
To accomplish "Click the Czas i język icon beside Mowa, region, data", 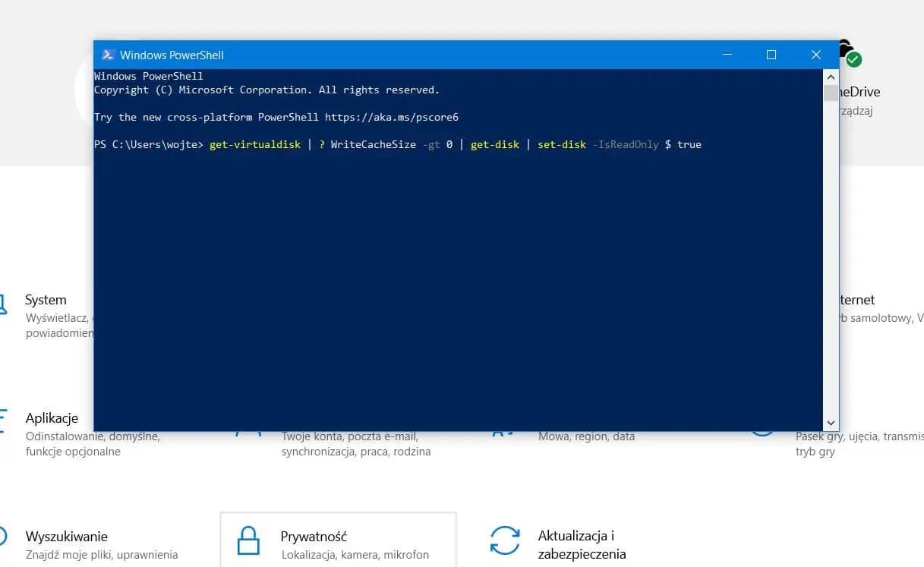I will point(503,434).
